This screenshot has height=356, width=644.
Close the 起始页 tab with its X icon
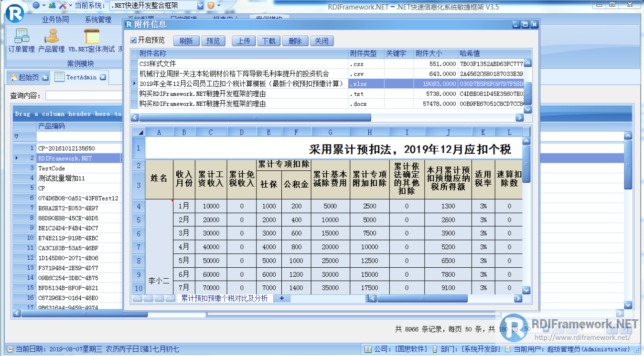point(45,77)
